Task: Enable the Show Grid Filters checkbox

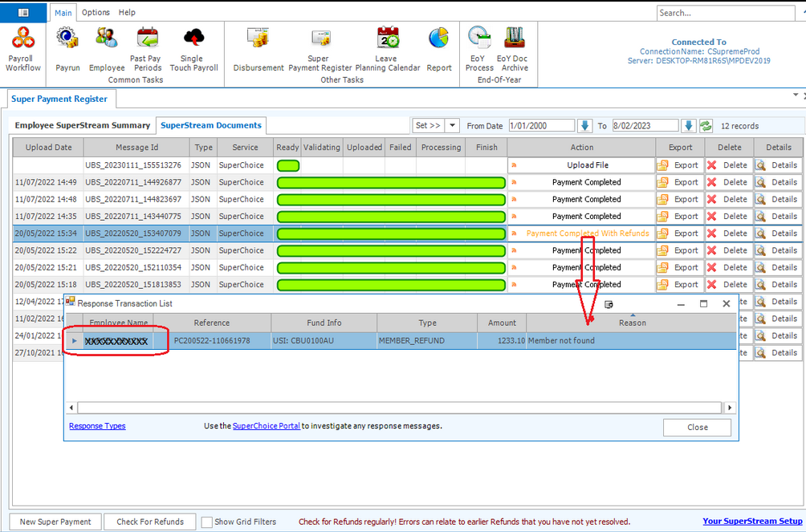Action: 207,522
